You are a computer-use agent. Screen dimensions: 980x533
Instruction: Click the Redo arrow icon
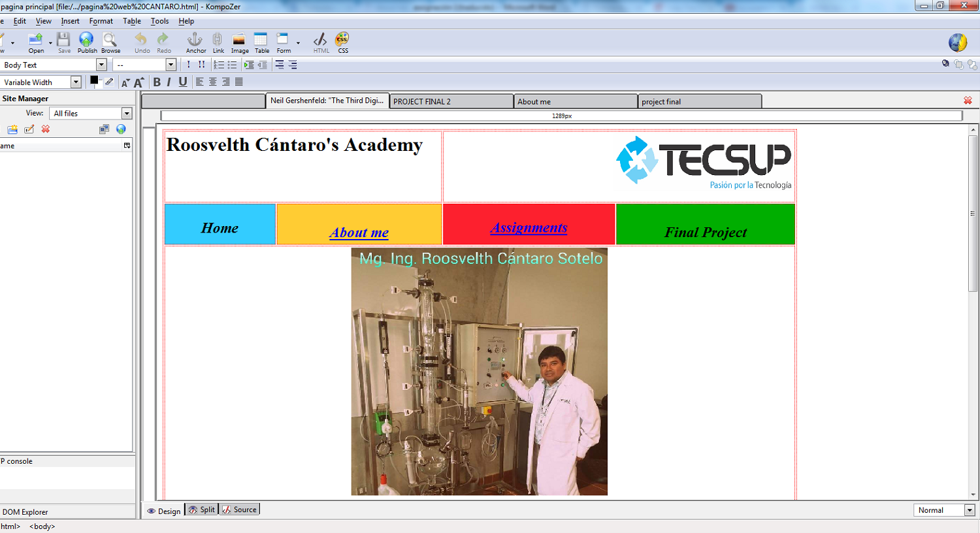pyautogui.click(x=163, y=42)
